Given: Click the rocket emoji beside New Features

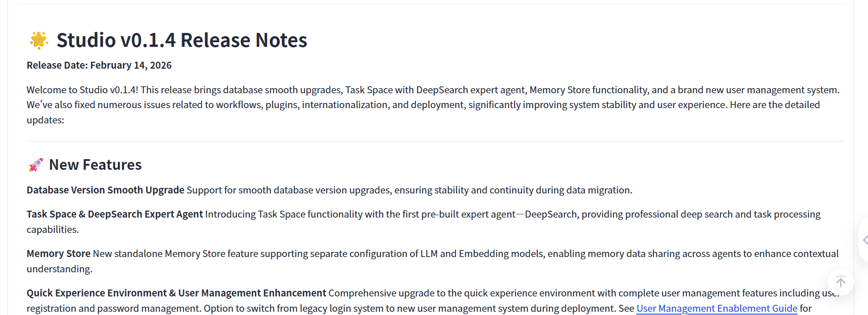Looking at the screenshot, I should coord(36,165).
